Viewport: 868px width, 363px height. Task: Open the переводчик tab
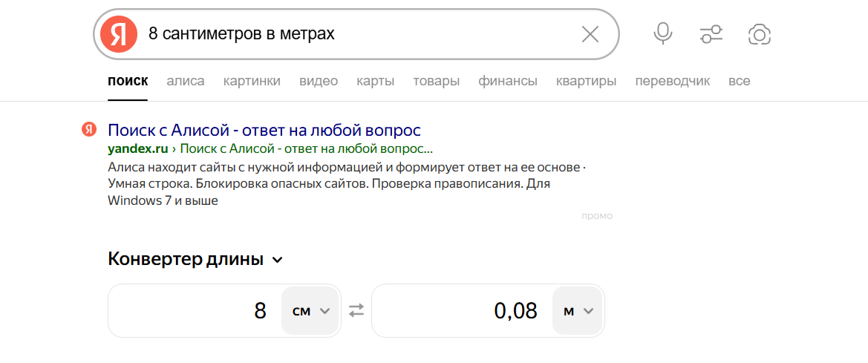672,81
